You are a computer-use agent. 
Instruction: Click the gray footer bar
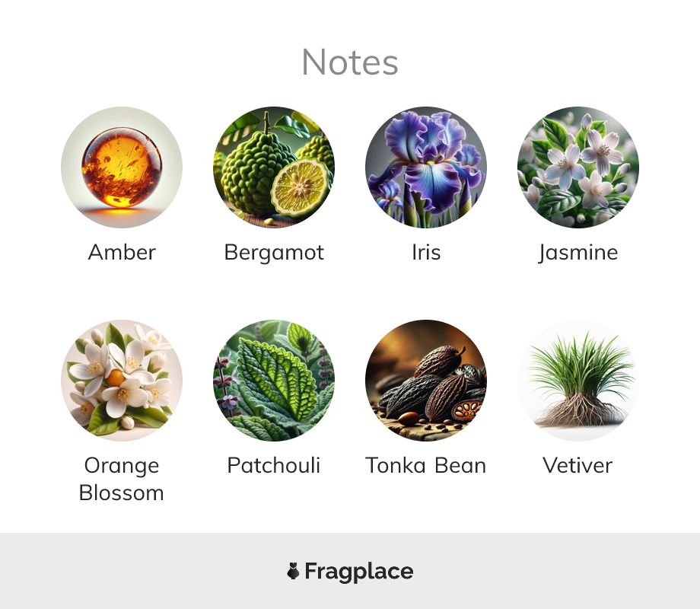(x=350, y=571)
